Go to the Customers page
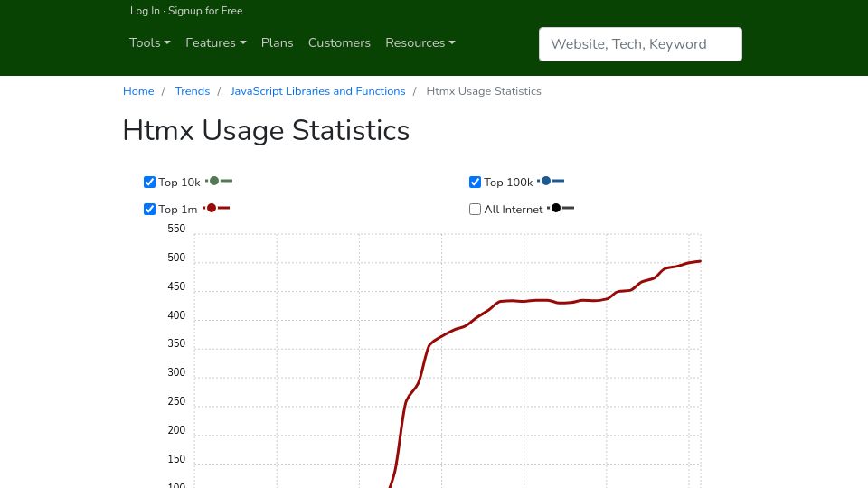 (339, 42)
